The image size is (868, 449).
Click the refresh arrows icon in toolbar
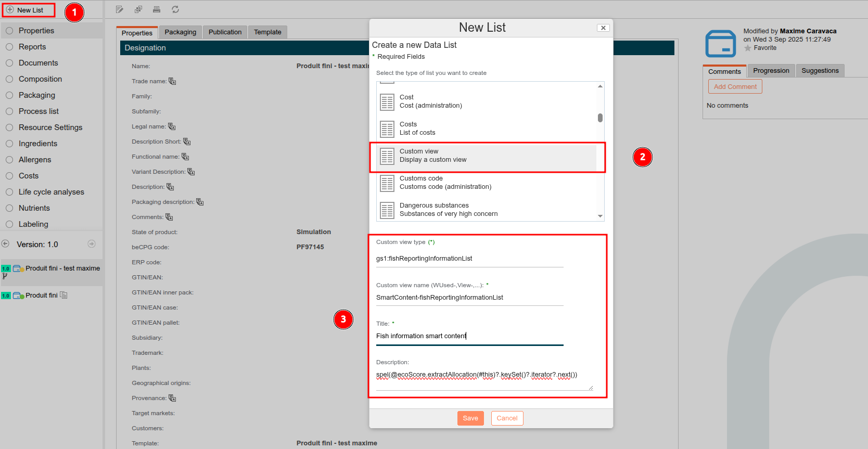tap(175, 9)
